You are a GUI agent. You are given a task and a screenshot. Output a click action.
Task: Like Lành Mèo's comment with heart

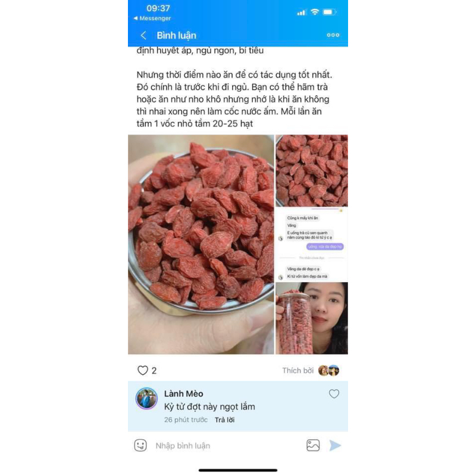[334, 394]
